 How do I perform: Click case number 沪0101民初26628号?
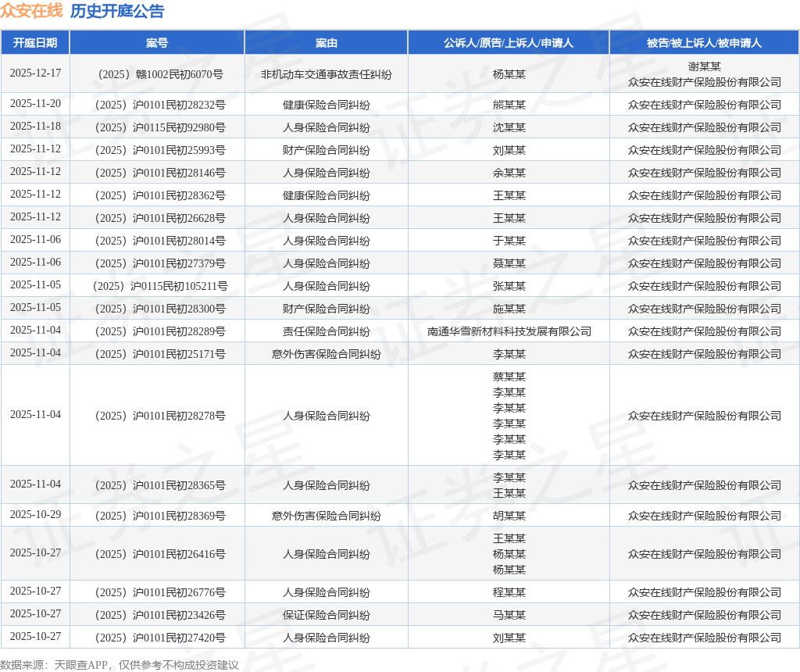click(161, 218)
